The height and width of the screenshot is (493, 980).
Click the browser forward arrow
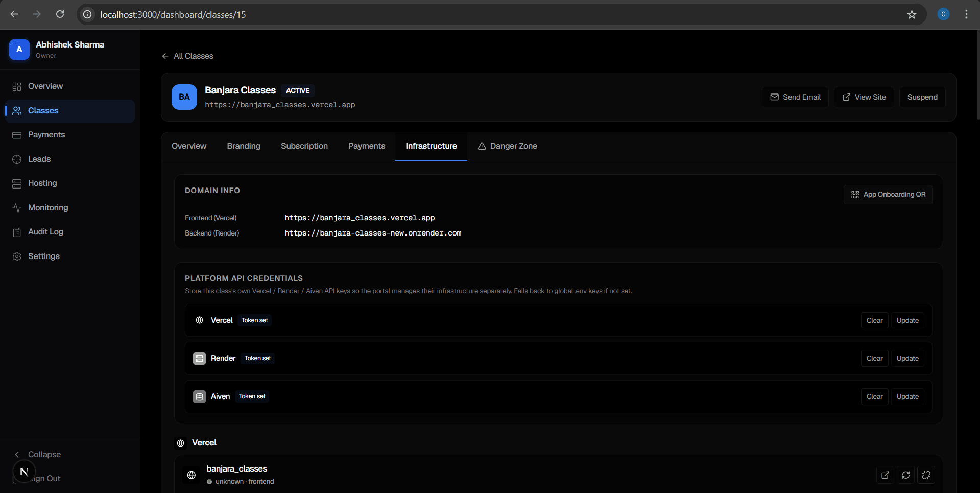click(x=37, y=14)
